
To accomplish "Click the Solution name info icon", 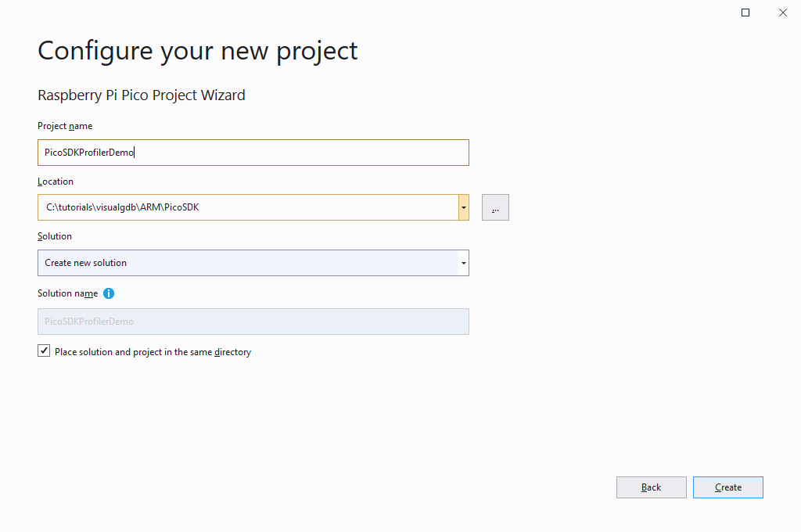I will click(109, 293).
